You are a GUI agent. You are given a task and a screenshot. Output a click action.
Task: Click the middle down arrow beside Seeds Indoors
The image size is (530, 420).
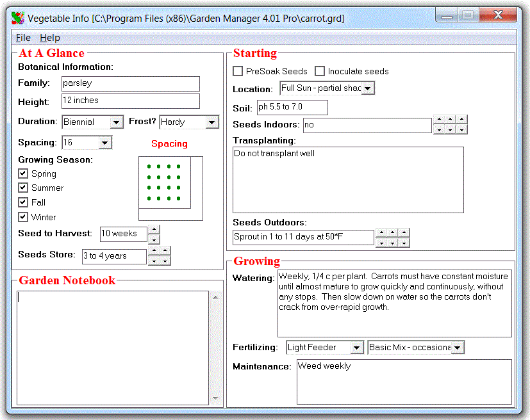(451, 129)
